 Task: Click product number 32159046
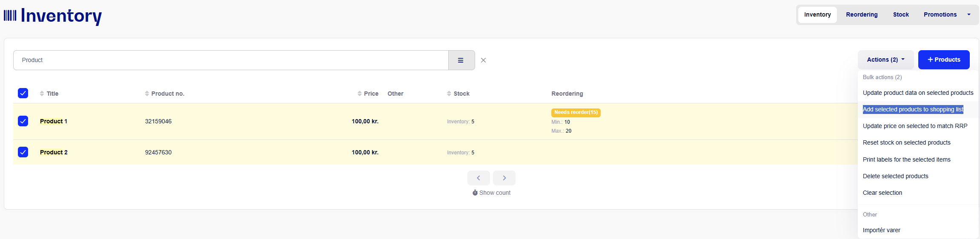tap(158, 121)
